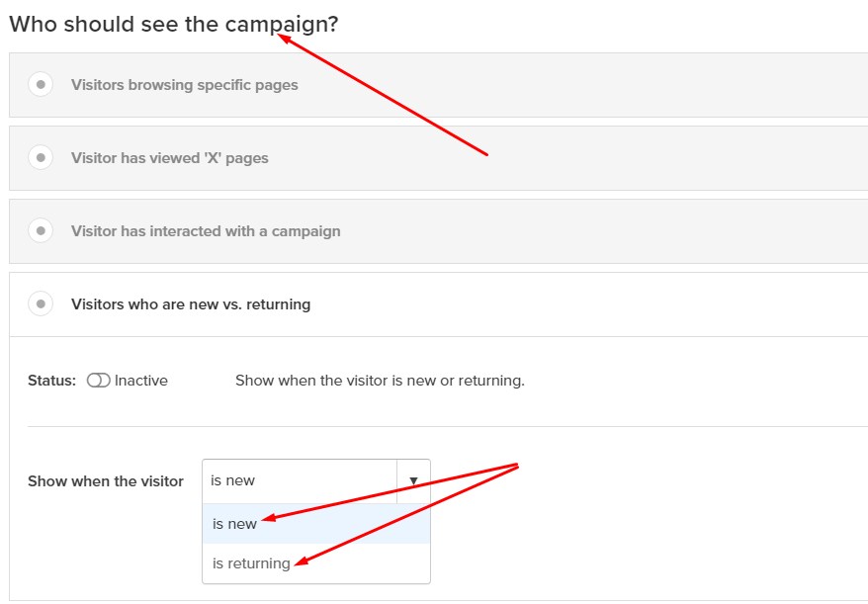Click the red arrow pointing at the heading
Screen dimensions: 868x604
click(x=382, y=95)
